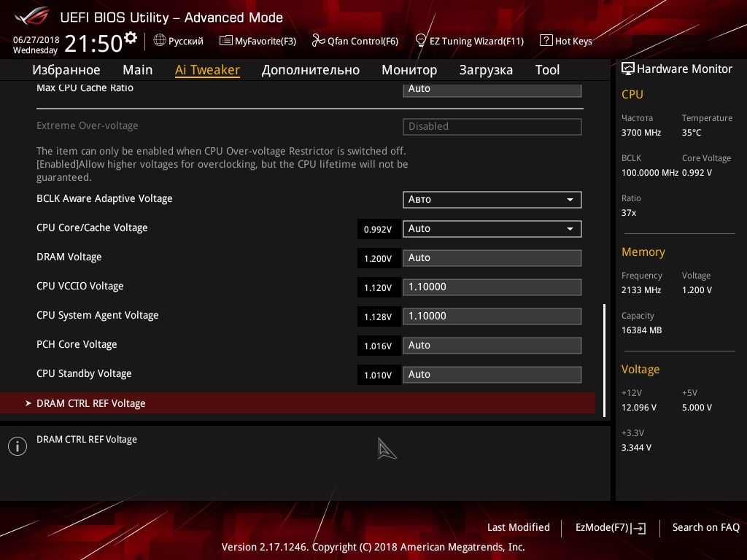747x560 pixels.
Task: Open the Избранное tab
Action: tap(66, 70)
